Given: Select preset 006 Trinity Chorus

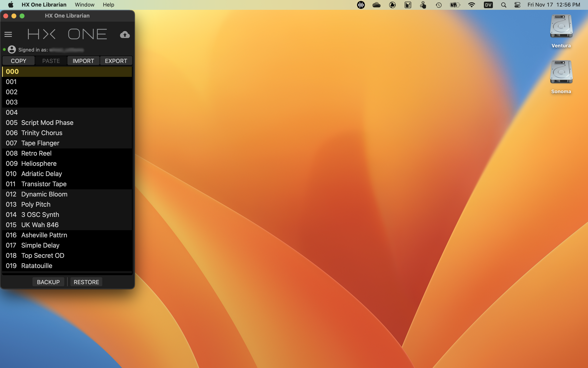Looking at the screenshot, I should [x=67, y=133].
